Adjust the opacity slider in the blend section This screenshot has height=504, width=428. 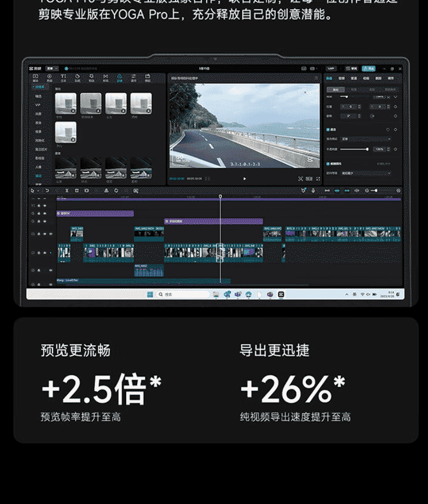click(x=354, y=149)
